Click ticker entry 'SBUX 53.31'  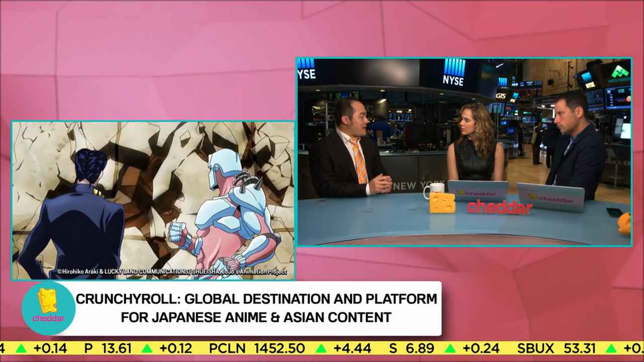tap(556, 348)
